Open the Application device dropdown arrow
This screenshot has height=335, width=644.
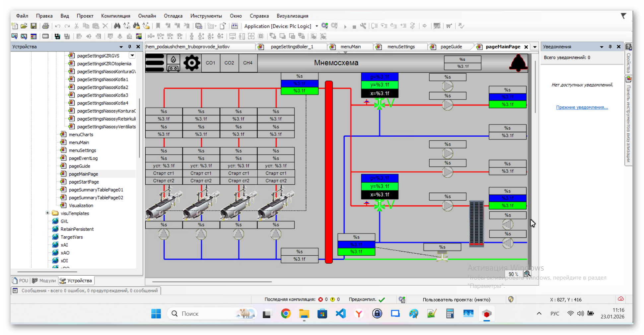click(x=317, y=26)
